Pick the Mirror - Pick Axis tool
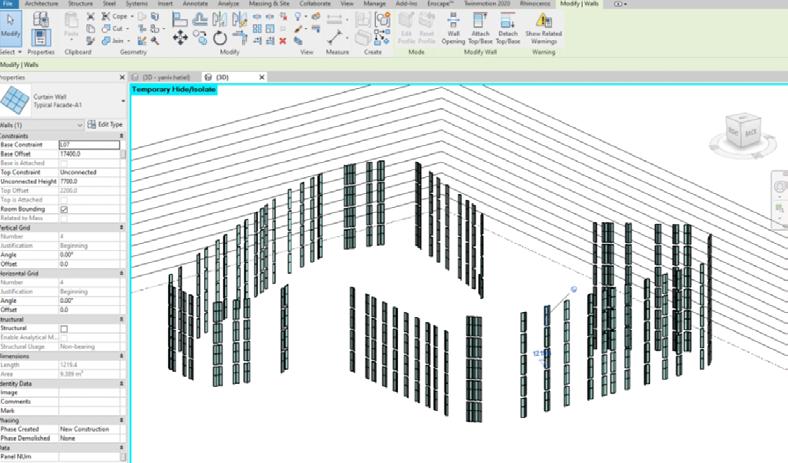This screenshot has width=788, height=463. click(219, 20)
